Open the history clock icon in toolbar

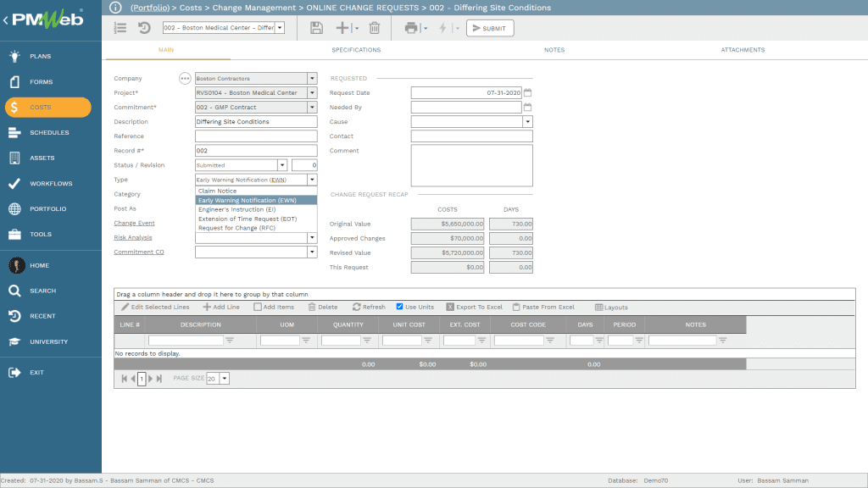pos(144,28)
